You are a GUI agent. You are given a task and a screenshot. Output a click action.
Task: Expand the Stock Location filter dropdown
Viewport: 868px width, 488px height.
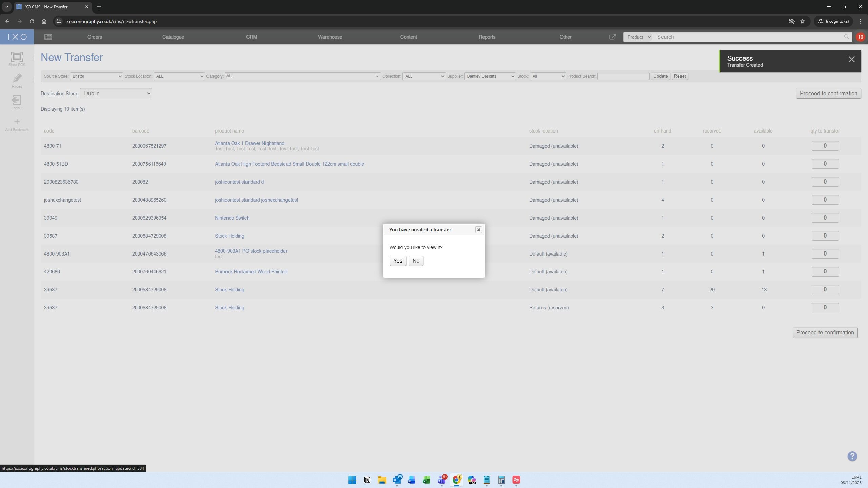pos(179,76)
